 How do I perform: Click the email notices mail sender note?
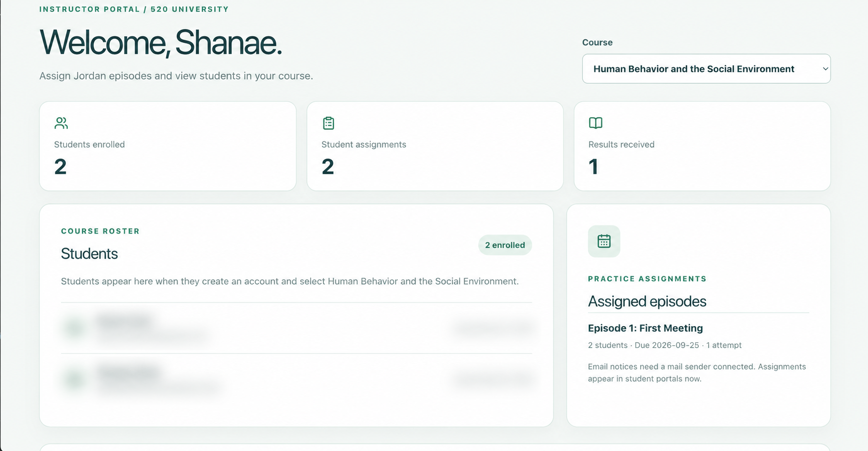(697, 373)
